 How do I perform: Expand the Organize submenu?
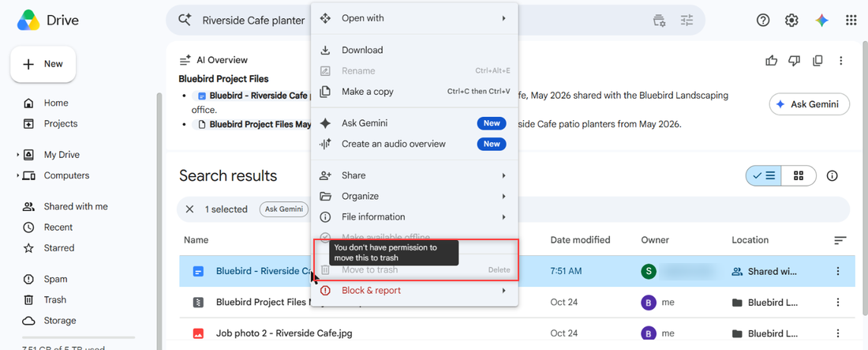(414, 197)
